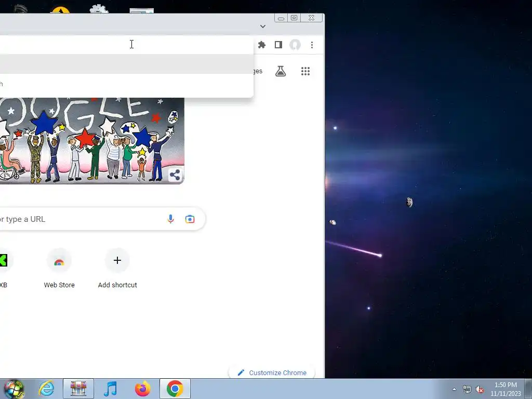The height and width of the screenshot is (399, 532).
Task: Open Chrome three-dot menu
Action: pyautogui.click(x=312, y=45)
